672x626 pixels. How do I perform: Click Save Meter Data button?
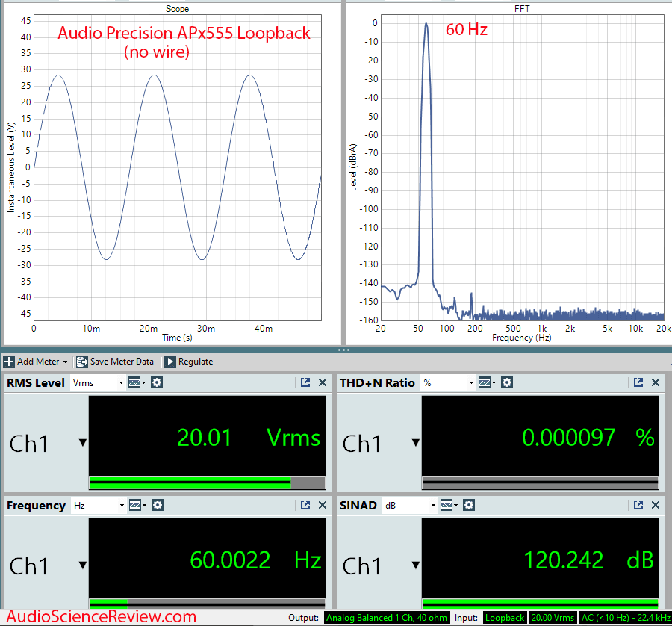pos(115,362)
